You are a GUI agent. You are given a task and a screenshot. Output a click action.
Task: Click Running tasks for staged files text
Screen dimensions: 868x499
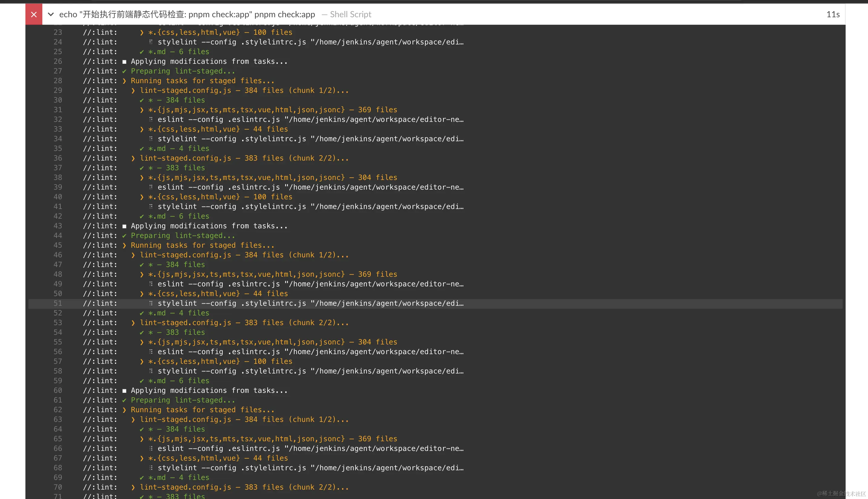coord(202,80)
